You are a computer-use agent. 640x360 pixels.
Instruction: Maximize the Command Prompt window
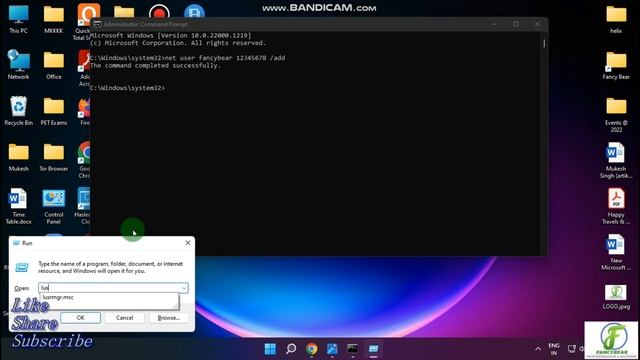[x=516, y=24]
